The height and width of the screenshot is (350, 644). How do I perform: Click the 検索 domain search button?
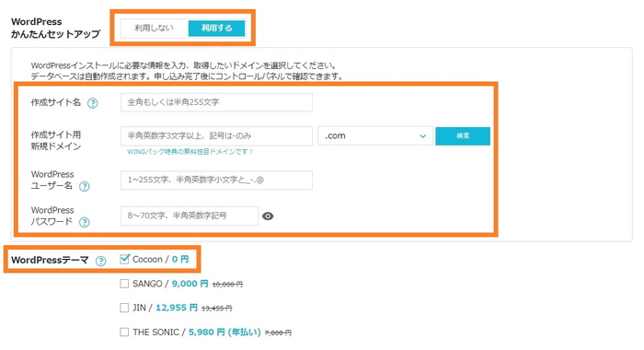click(463, 135)
